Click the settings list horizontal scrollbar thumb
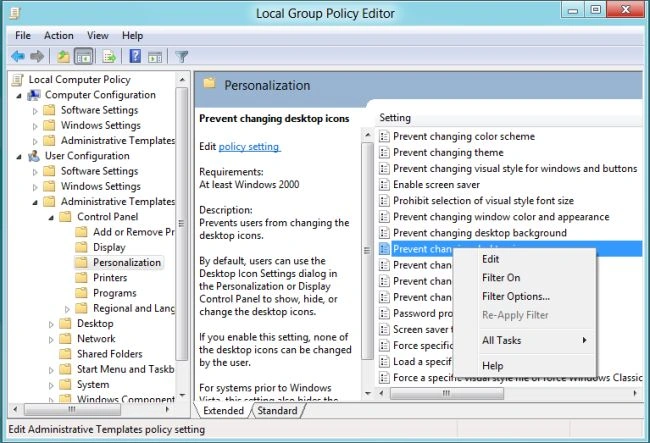This screenshot has width=650, height=443. pos(447,393)
